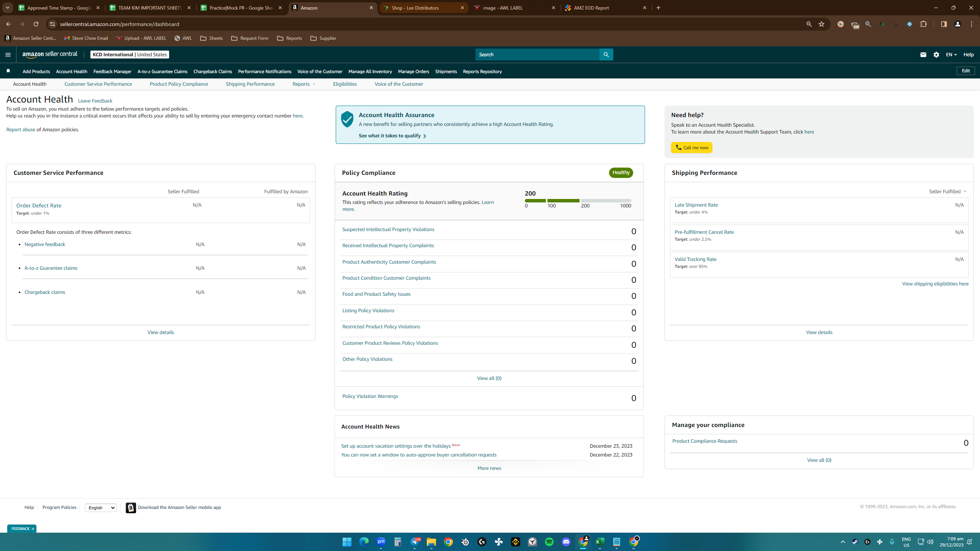Click the Late Shipment Rate link
Image resolution: width=980 pixels, height=551 pixels.
pos(696,205)
